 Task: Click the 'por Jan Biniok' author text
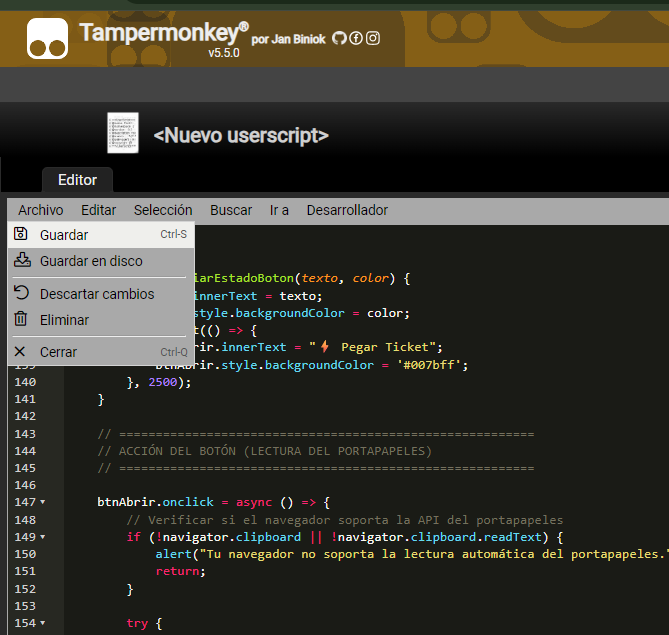click(288, 39)
